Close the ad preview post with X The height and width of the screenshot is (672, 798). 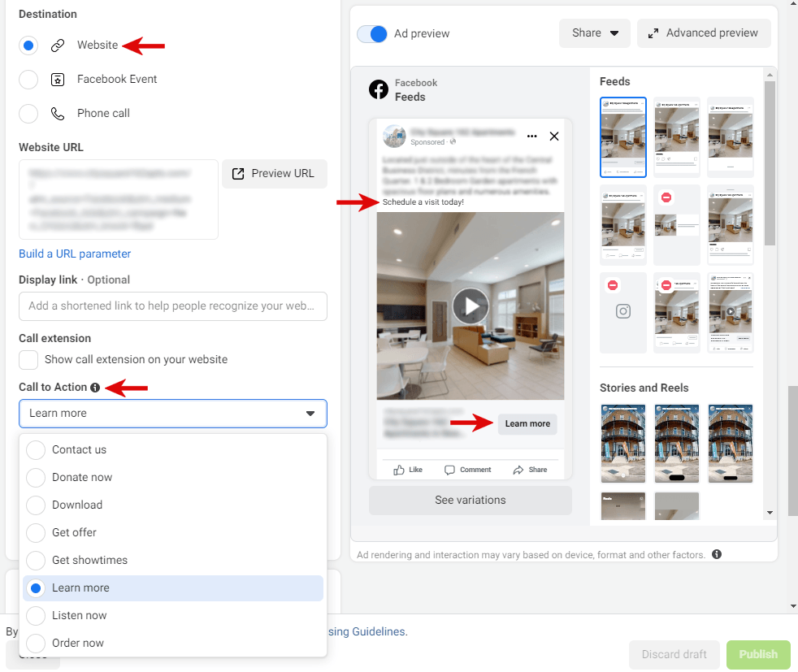coord(554,137)
